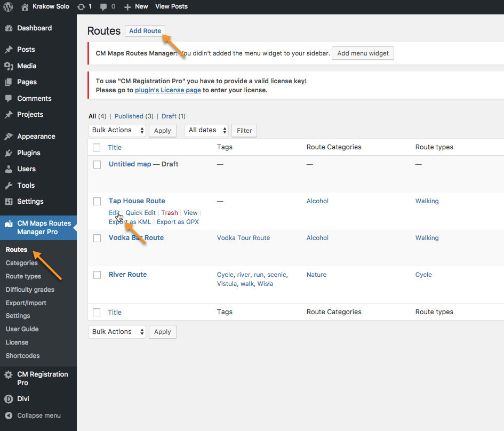Click the Add Route button
The height and width of the screenshot is (431, 504).
pos(145,31)
